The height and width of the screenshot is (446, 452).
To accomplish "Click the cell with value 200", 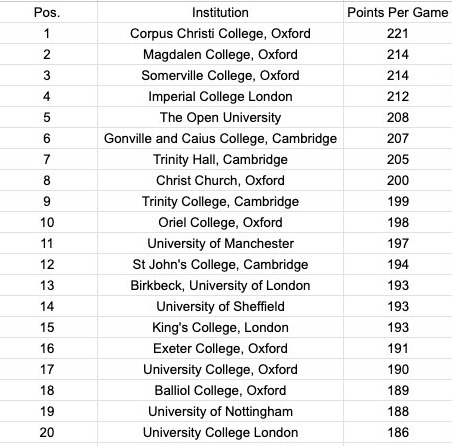I will pyautogui.click(x=398, y=180).
